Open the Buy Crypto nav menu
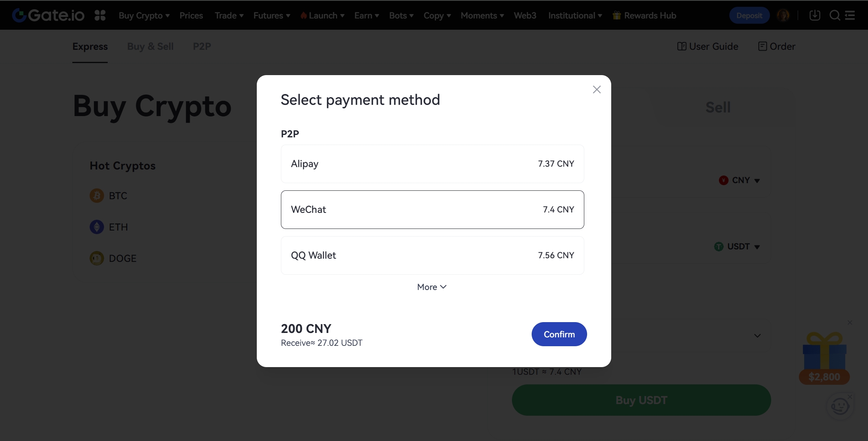 point(144,16)
